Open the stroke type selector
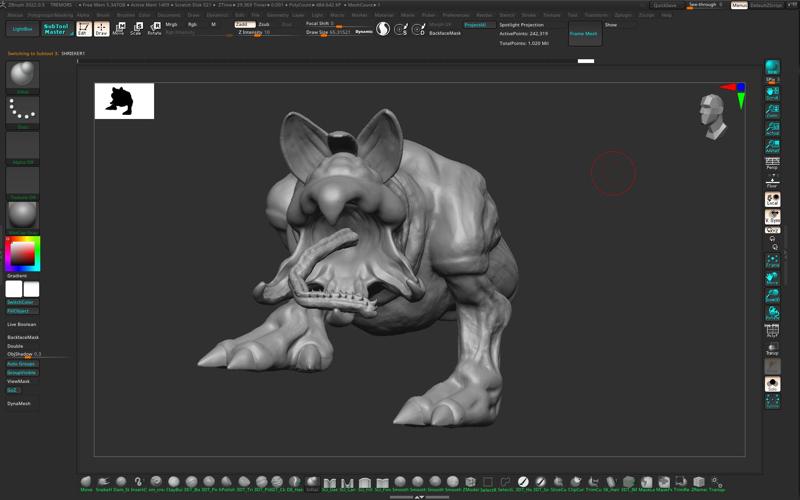 (x=22, y=112)
